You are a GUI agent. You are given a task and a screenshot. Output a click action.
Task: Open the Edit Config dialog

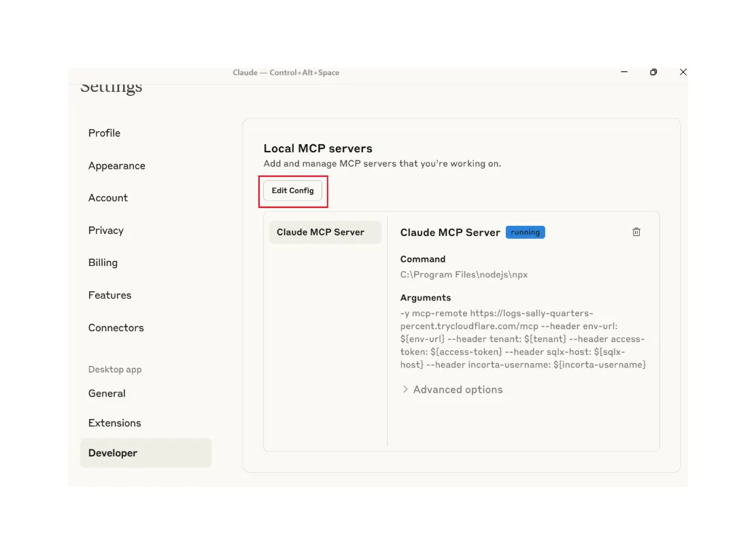click(x=292, y=190)
